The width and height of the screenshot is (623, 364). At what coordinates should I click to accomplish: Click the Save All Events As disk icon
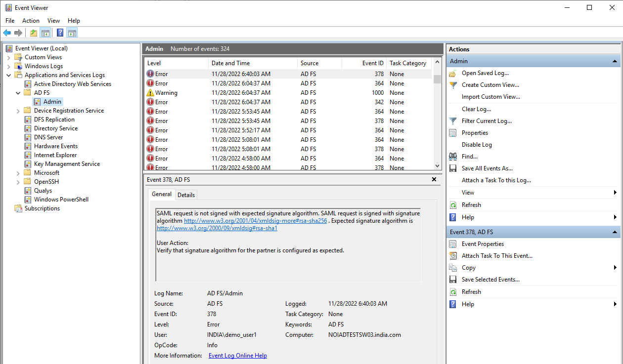[453, 168]
